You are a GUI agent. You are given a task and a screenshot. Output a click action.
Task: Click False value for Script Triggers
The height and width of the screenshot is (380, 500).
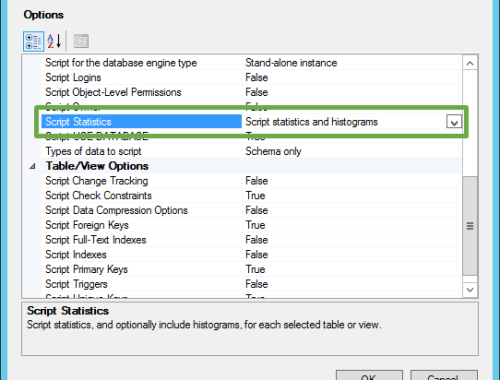click(x=257, y=284)
